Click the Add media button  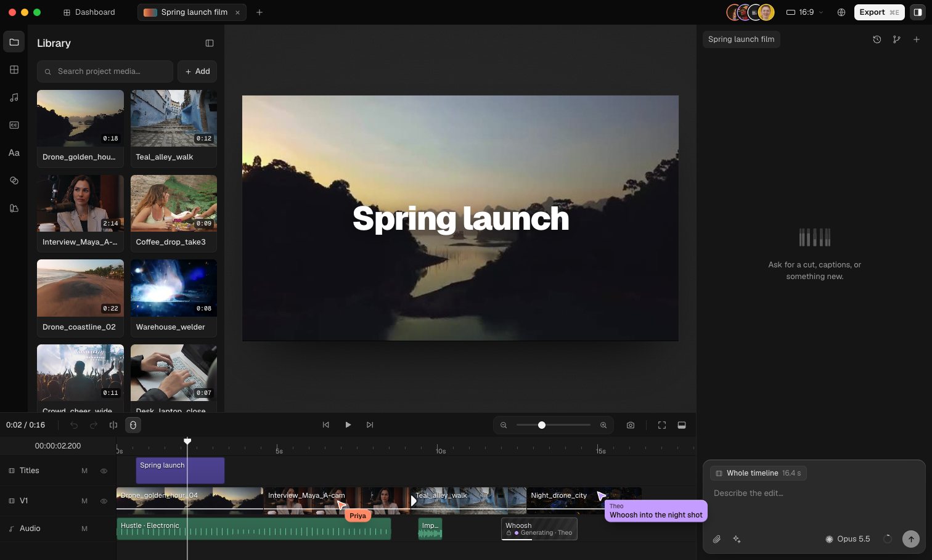pos(197,71)
